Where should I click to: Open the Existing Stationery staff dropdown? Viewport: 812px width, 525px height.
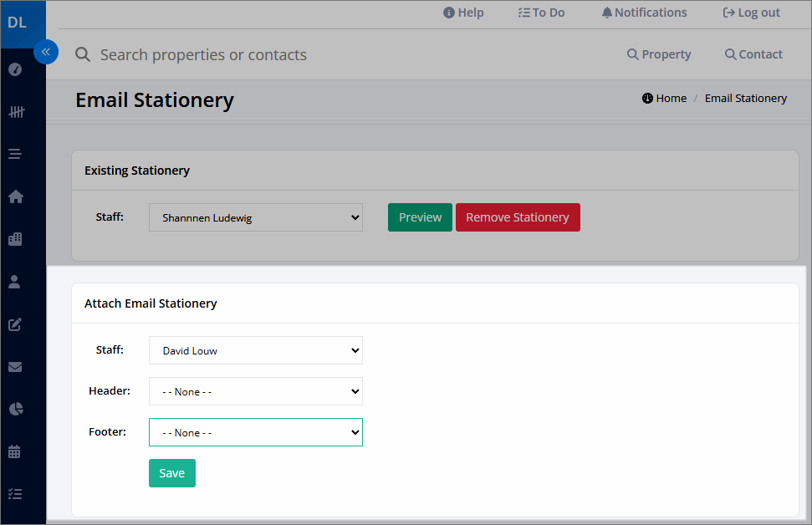tap(256, 217)
